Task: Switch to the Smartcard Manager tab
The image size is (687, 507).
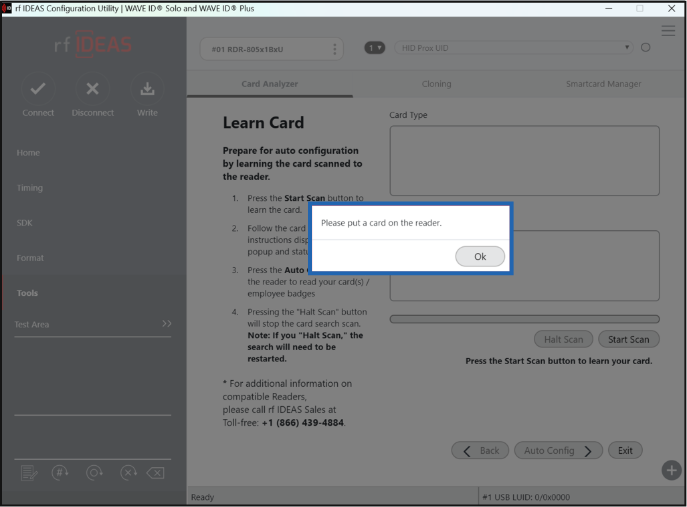Action: pos(603,84)
